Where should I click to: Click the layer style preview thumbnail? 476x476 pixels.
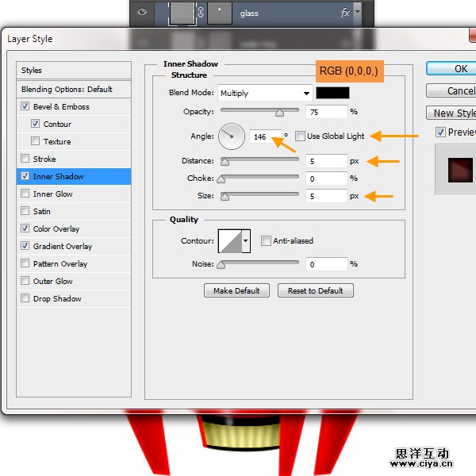tap(459, 170)
